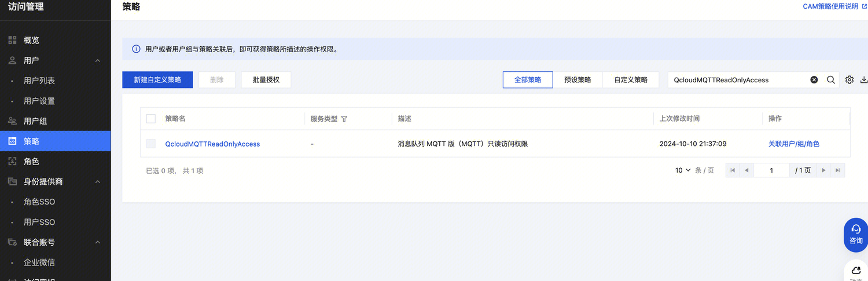Open the 10 条/页 page size dropdown
The height and width of the screenshot is (281, 868).
pyautogui.click(x=683, y=170)
